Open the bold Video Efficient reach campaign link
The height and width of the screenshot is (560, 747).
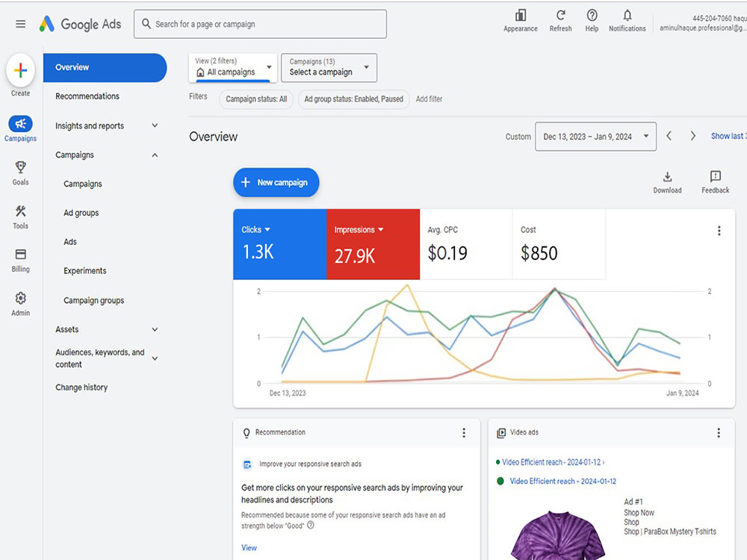click(x=562, y=482)
